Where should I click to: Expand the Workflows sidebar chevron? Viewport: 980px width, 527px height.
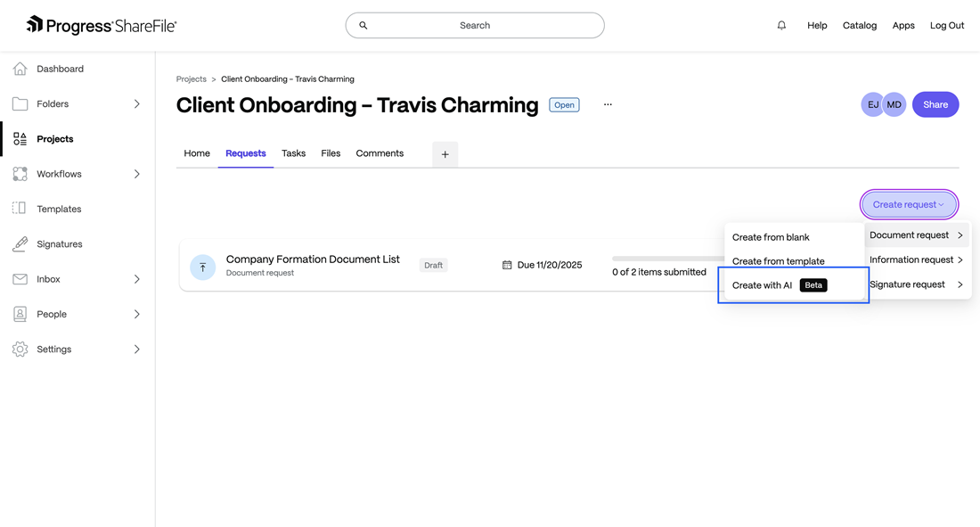coord(136,174)
